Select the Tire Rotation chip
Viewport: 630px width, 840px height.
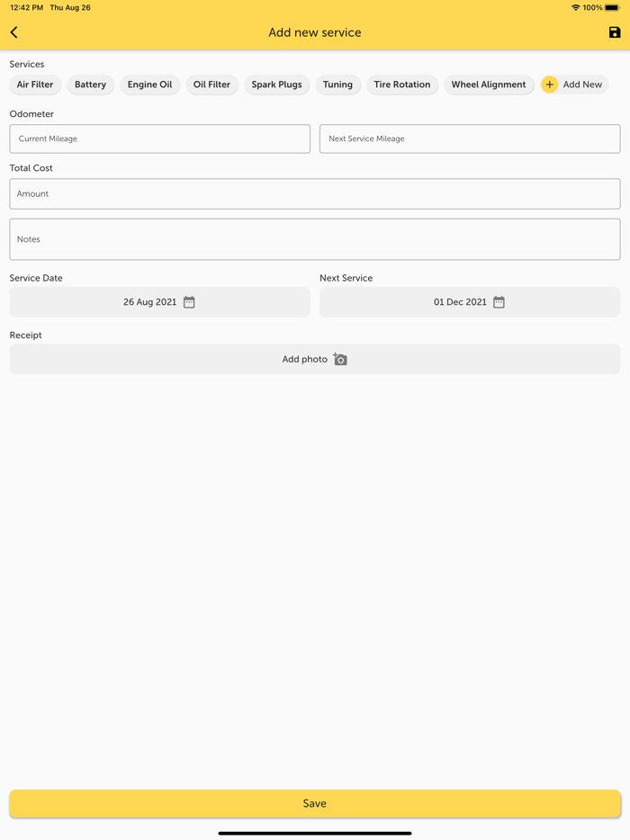pyautogui.click(x=401, y=85)
